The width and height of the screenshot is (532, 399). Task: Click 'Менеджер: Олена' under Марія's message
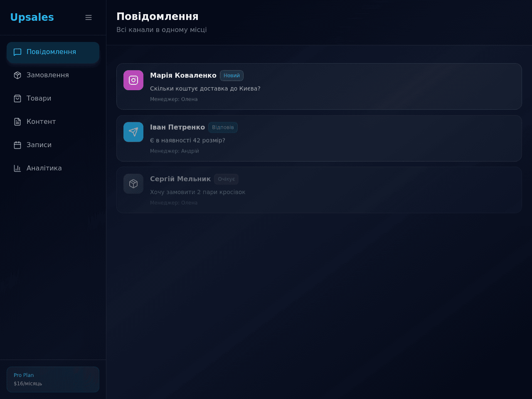coord(174,99)
